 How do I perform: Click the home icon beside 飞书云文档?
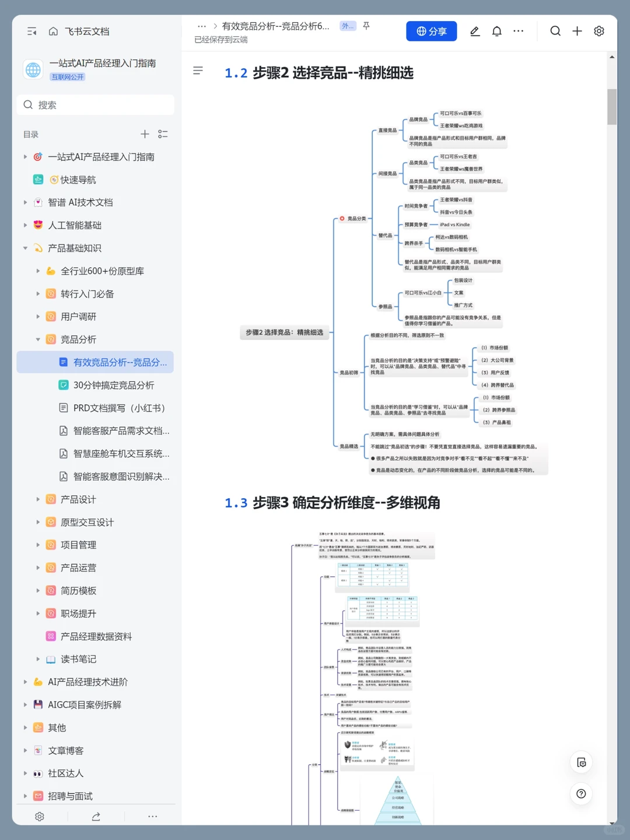[53, 31]
